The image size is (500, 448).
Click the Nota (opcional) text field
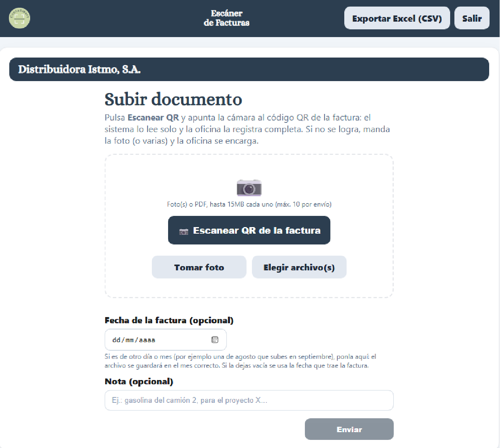click(249, 400)
